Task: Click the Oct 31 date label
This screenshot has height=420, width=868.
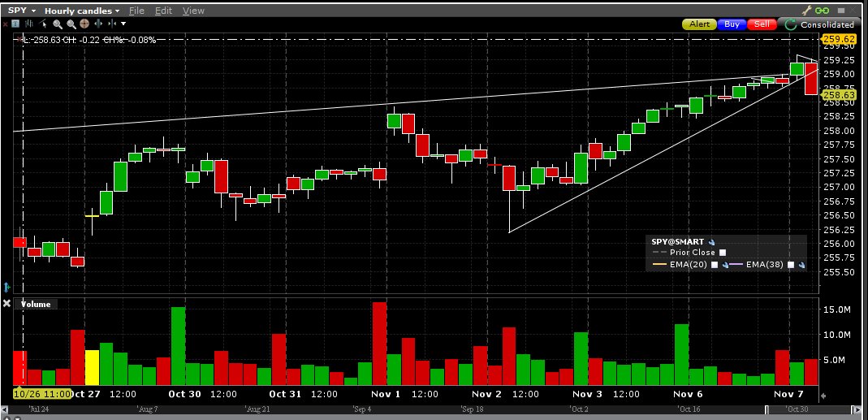Action: click(285, 394)
